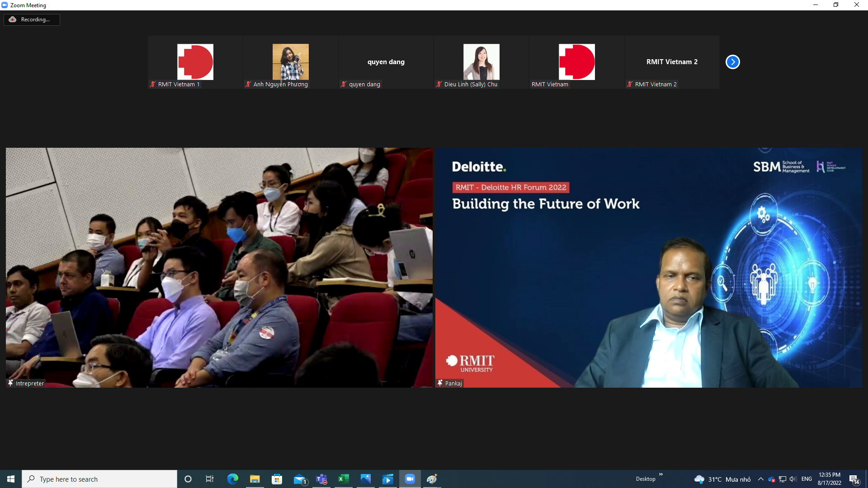Click the red cloud Recording icon
The height and width of the screenshot is (488, 868).
coord(13,19)
